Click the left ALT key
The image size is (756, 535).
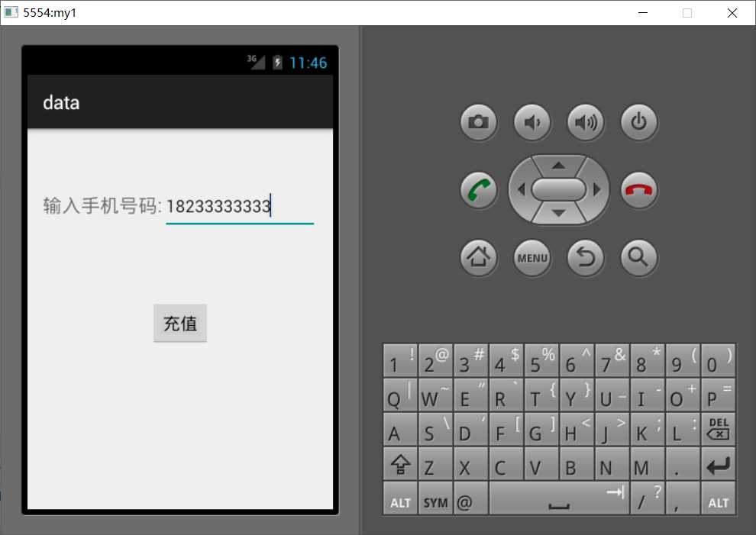400,498
